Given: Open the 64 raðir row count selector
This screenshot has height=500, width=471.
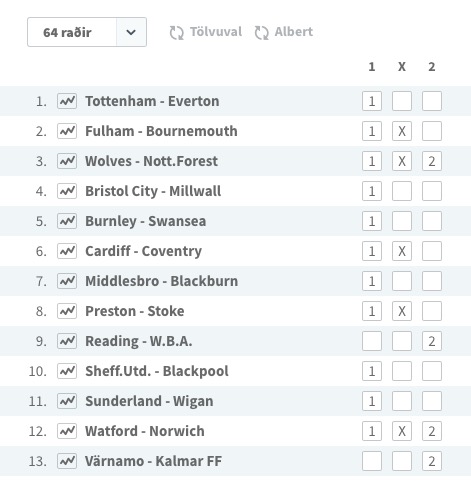Looking at the screenshot, I should 87,32.
